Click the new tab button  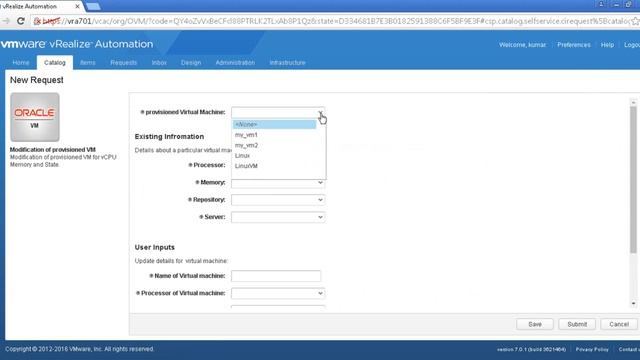93,6
